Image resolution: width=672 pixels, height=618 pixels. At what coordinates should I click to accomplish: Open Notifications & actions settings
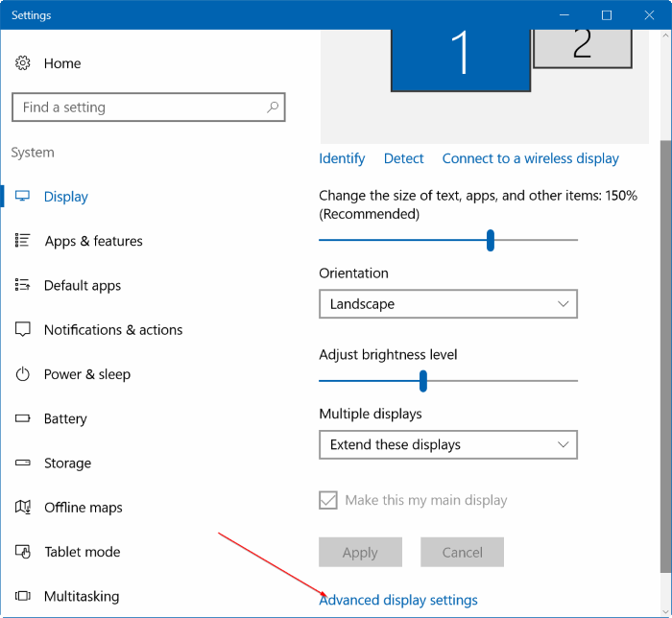113,330
